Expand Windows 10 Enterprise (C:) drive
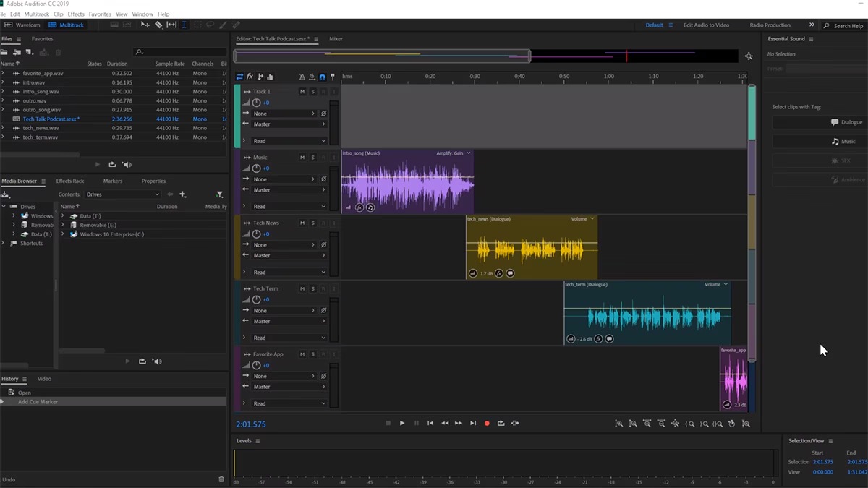 click(63, 234)
